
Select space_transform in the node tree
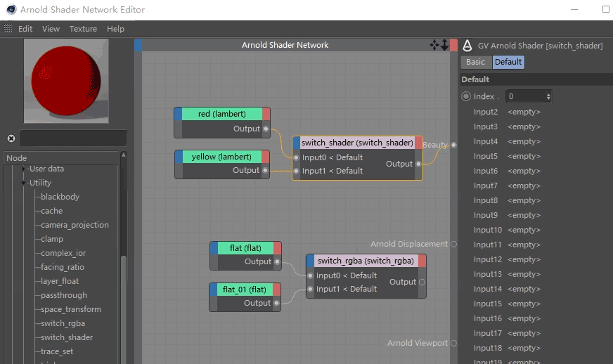tap(71, 309)
